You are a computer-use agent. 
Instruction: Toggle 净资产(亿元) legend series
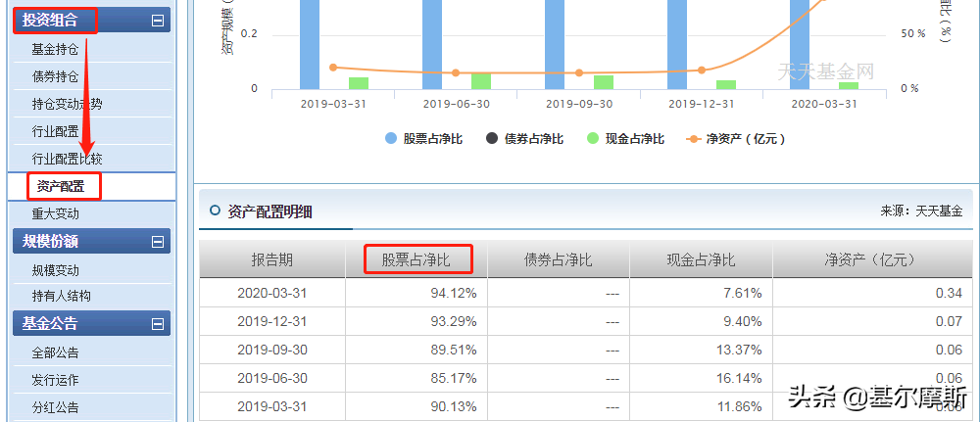(736, 139)
